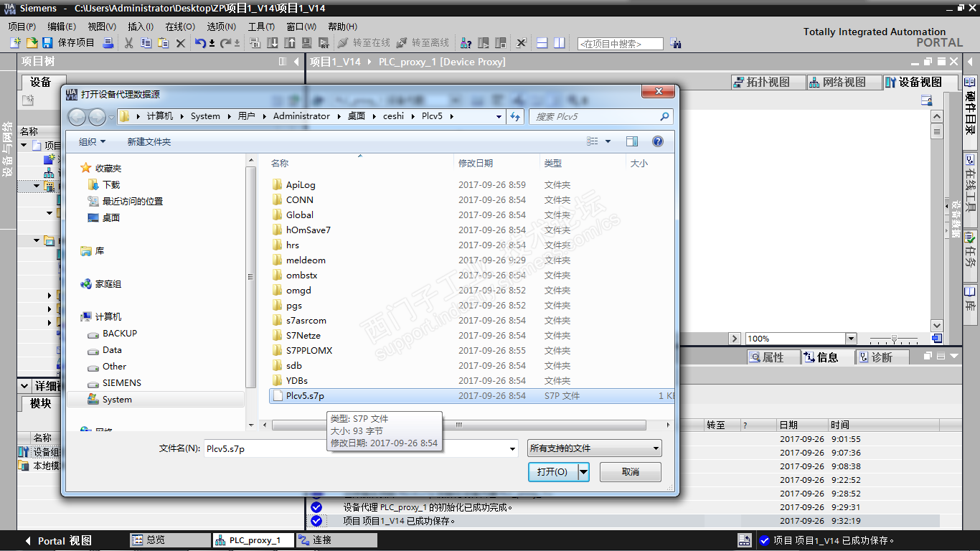Click the download to device icon

point(273,43)
